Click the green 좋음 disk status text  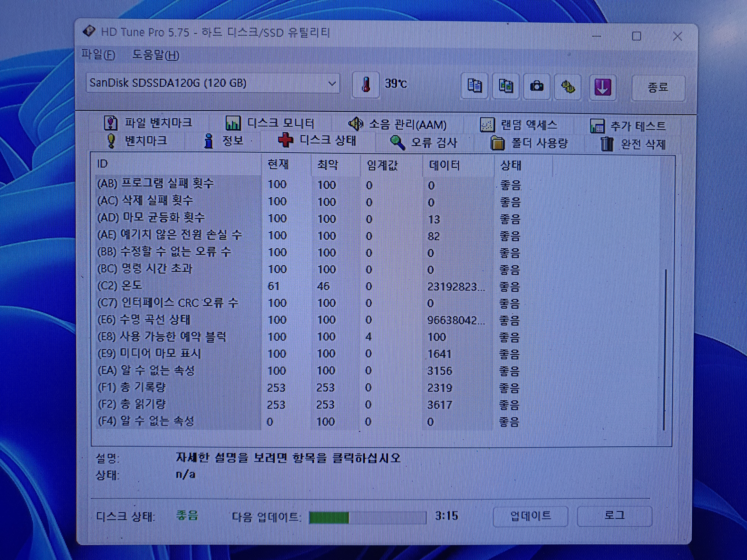[x=187, y=515]
